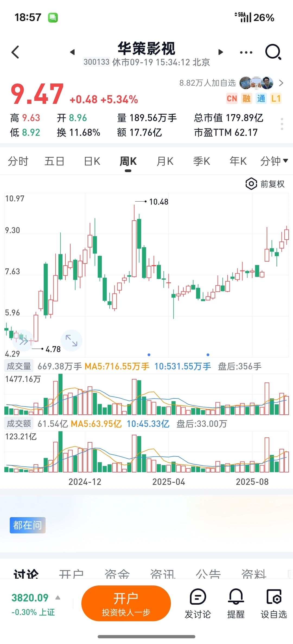Tap the 4.78 low price label on chart
The width and height of the screenshot is (293, 644).
click(53, 349)
